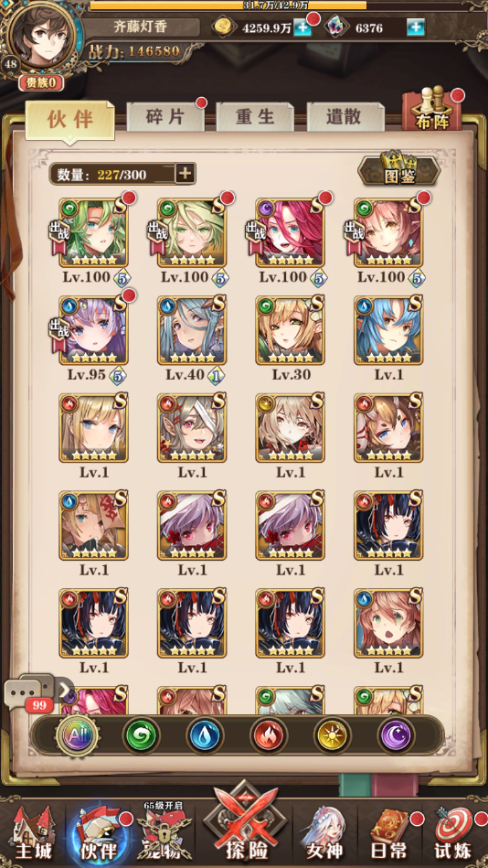Select the yellow light element filter
488x868 pixels.
[x=332, y=735]
